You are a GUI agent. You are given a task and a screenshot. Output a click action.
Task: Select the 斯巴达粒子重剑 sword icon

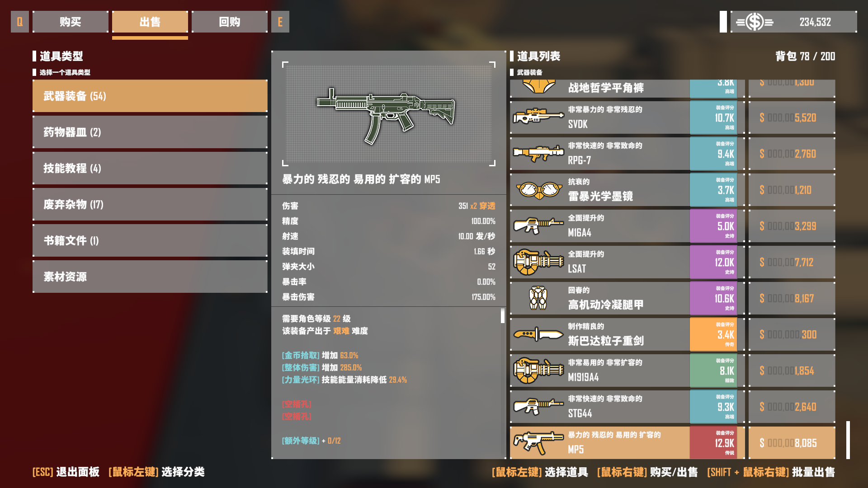[538, 334]
